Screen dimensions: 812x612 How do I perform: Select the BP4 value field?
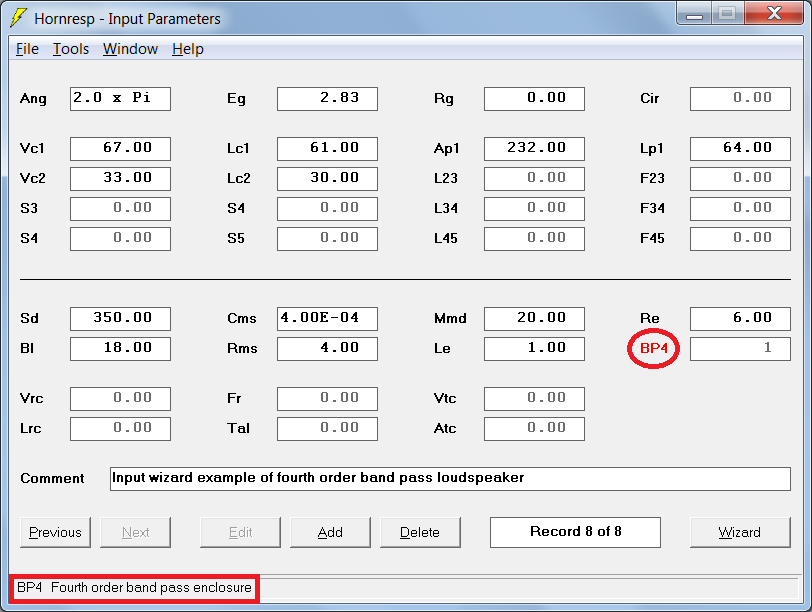tap(741, 349)
